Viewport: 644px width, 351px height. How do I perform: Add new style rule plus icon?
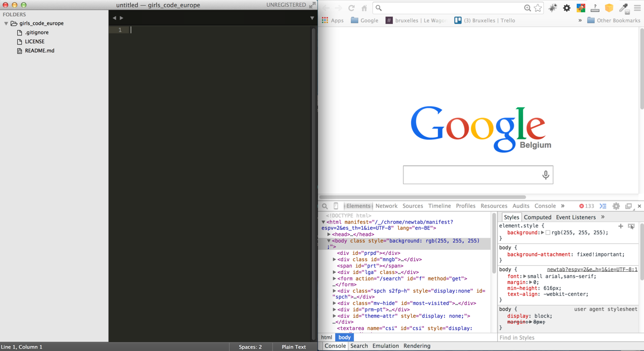point(621,226)
